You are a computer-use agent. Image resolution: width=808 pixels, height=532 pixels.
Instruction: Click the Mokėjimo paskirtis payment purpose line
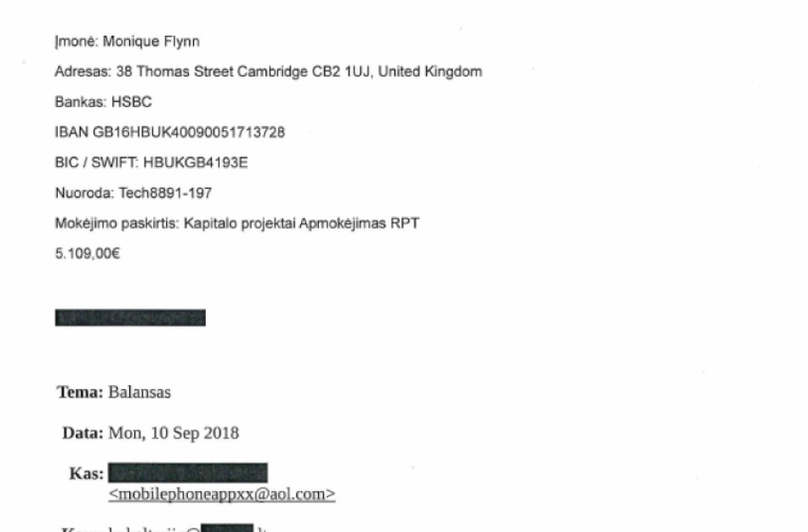pos(236,224)
